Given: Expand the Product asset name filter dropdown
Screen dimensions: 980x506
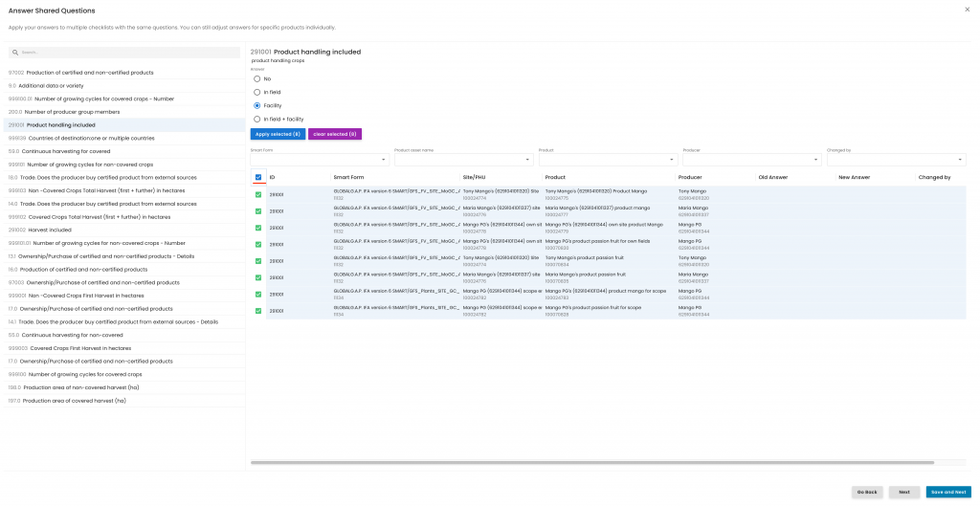Looking at the screenshot, I should click(x=462, y=159).
